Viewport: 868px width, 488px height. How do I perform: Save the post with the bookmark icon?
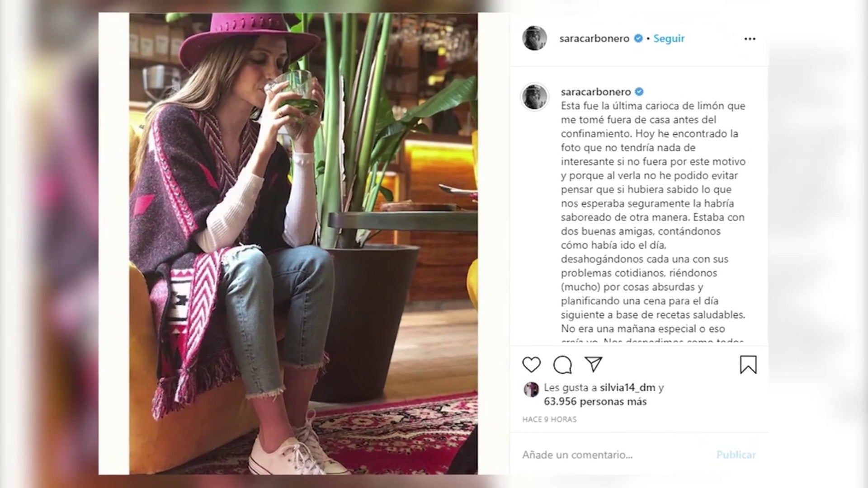pyautogui.click(x=748, y=365)
